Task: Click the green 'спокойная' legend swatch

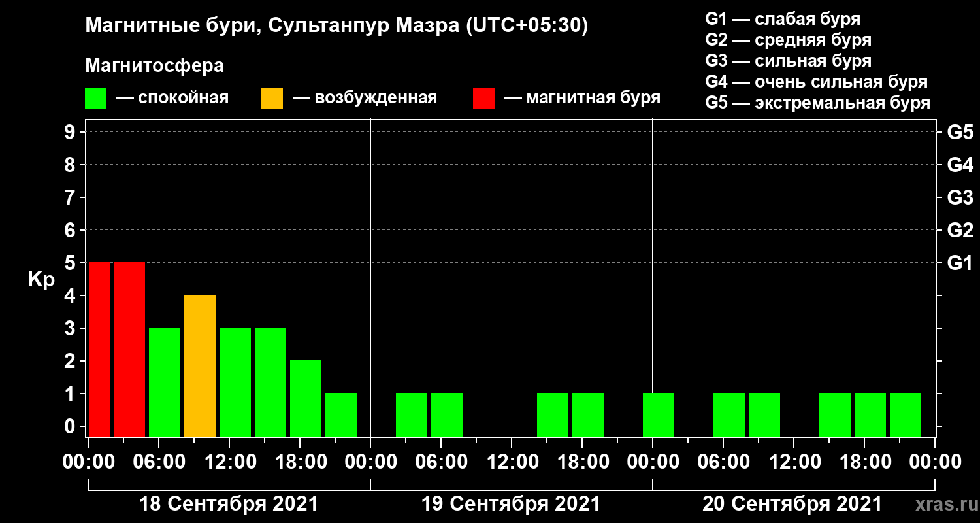Action: (x=95, y=99)
